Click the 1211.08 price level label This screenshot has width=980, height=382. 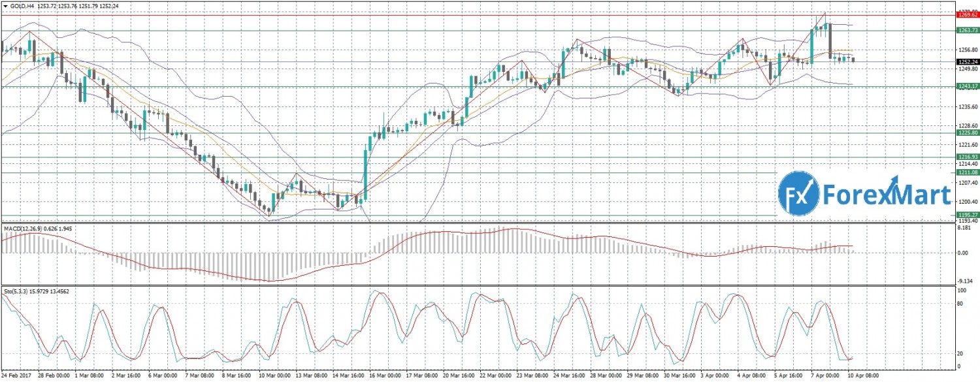click(x=967, y=172)
